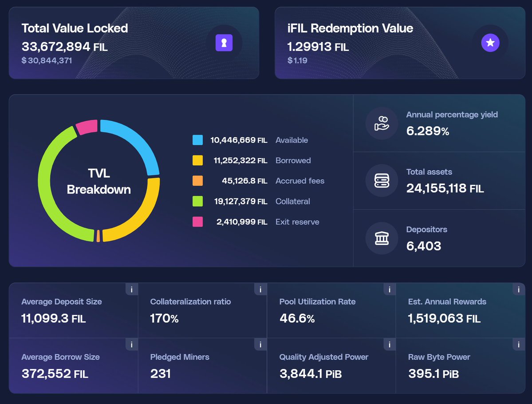
Task: Click the orange Accrued fees legend swatch
Action: pos(197,181)
